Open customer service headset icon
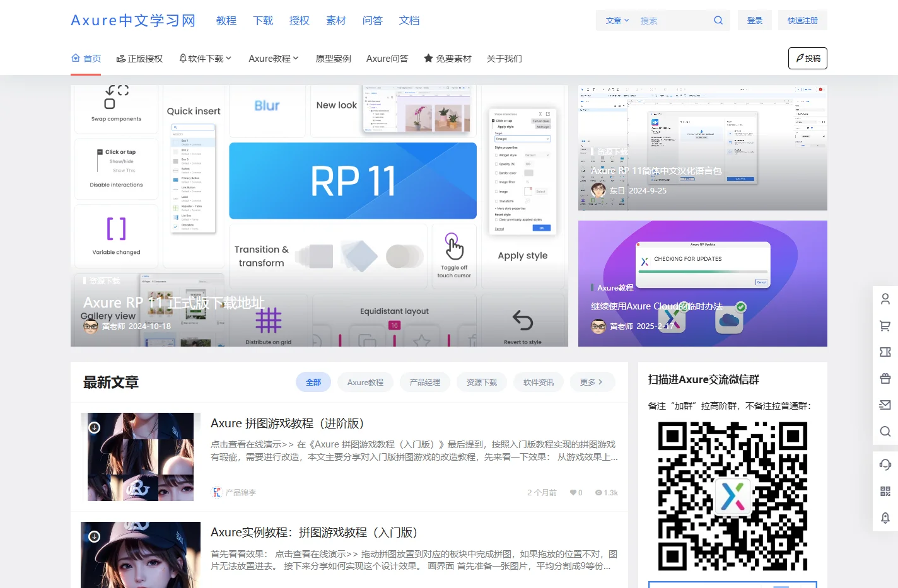This screenshot has height=588, width=898. tap(885, 464)
